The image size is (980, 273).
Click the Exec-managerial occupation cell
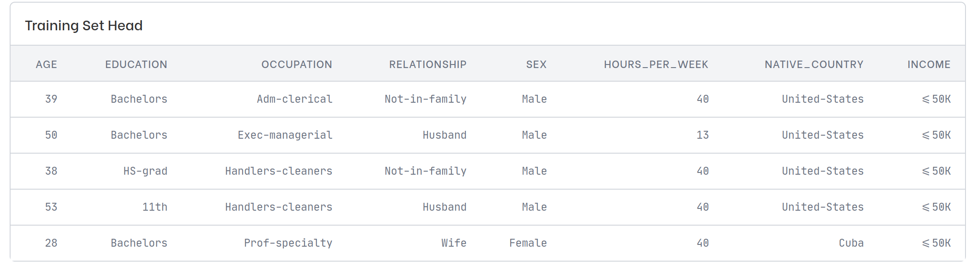285,135
